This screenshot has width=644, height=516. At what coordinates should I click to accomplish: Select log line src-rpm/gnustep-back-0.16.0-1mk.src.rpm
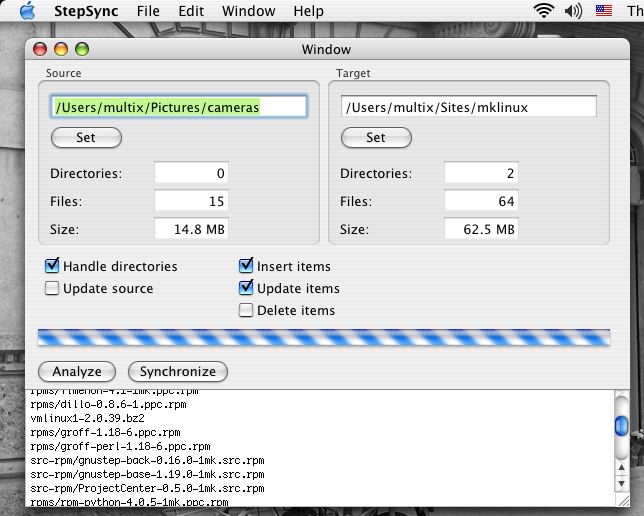pos(147,461)
